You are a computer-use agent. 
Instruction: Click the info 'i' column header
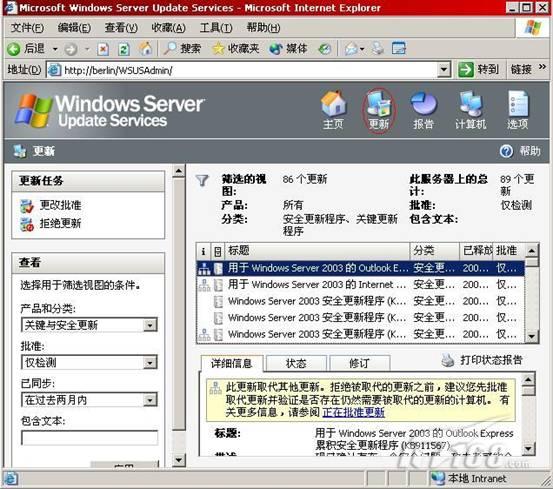203,251
